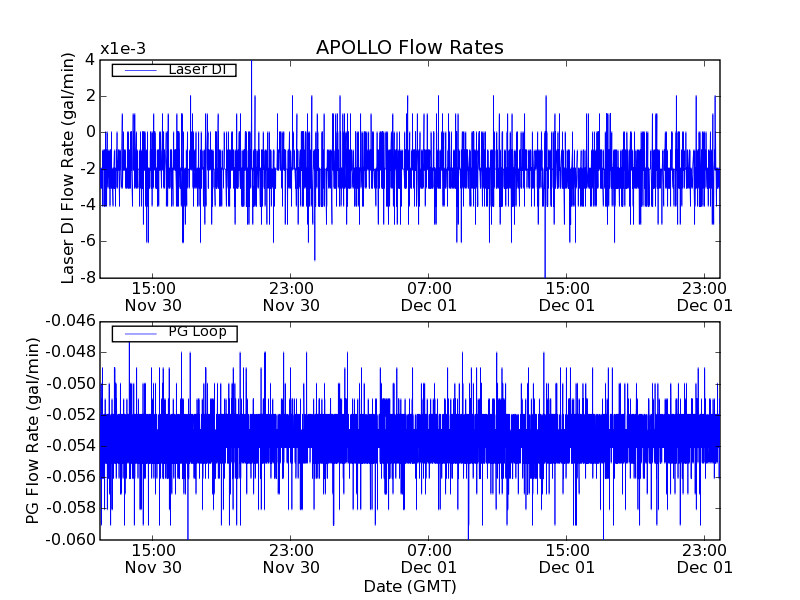Select the "PG Loop" legend text
Screen dimensions: 800x600
pos(197,332)
